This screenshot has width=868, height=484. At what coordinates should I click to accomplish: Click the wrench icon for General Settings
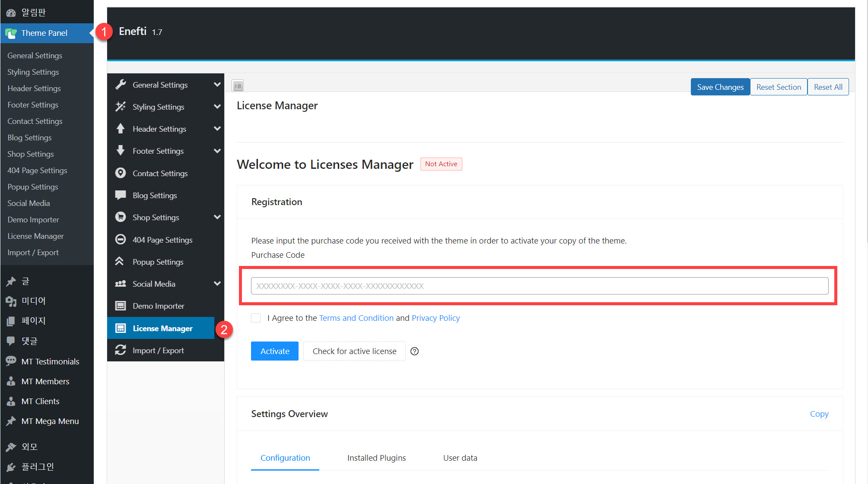pyautogui.click(x=121, y=85)
